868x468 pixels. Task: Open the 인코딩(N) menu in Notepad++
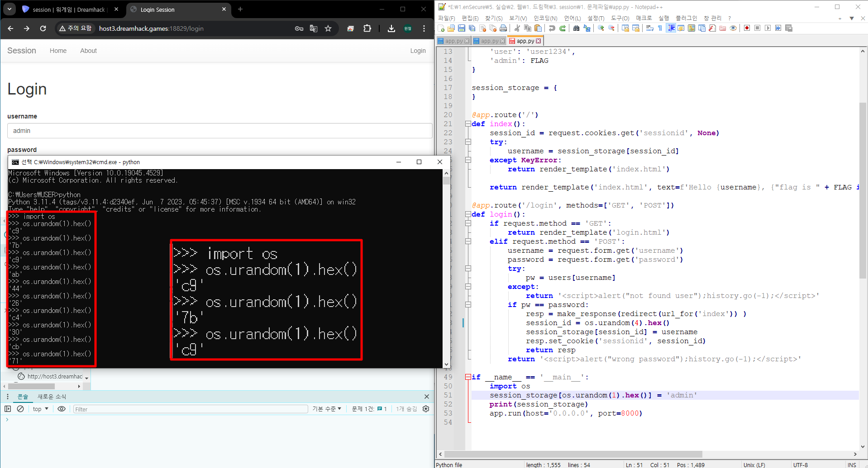pyautogui.click(x=545, y=18)
